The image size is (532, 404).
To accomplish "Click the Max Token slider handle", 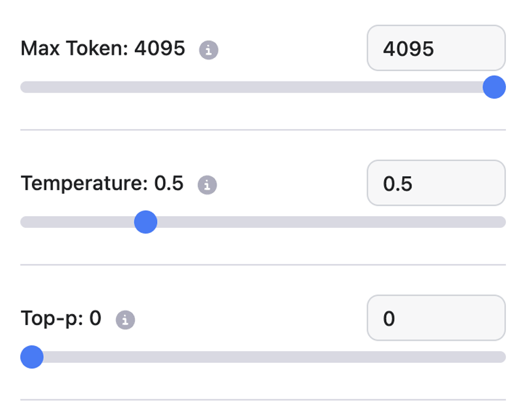I will tap(495, 87).
